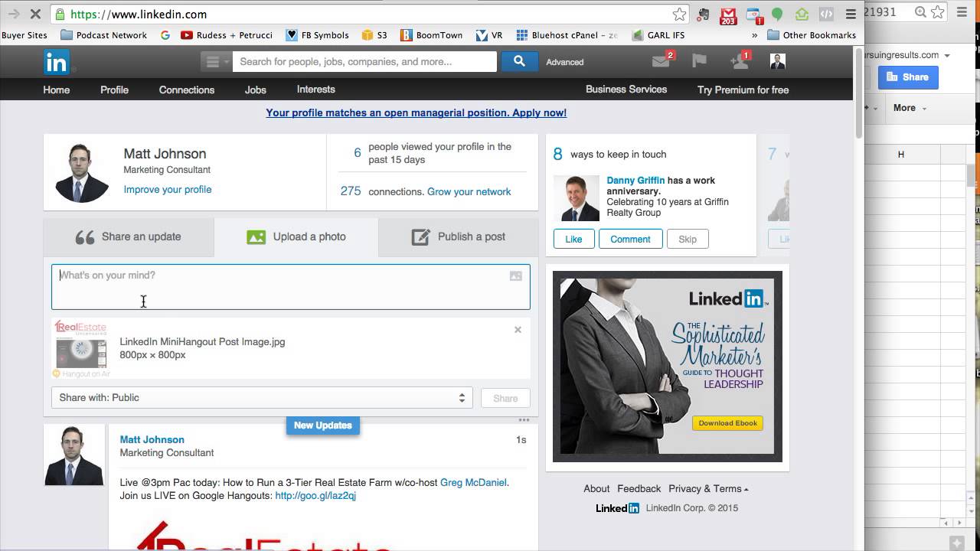Viewport: 980px width, 551px height.
Task: Open the Jobs nav item
Action: 256,90
